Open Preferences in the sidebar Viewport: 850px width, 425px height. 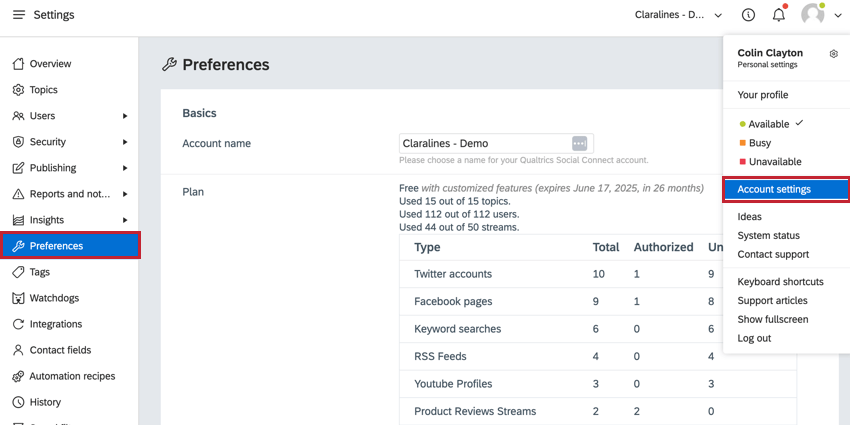pyautogui.click(x=70, y=246)
